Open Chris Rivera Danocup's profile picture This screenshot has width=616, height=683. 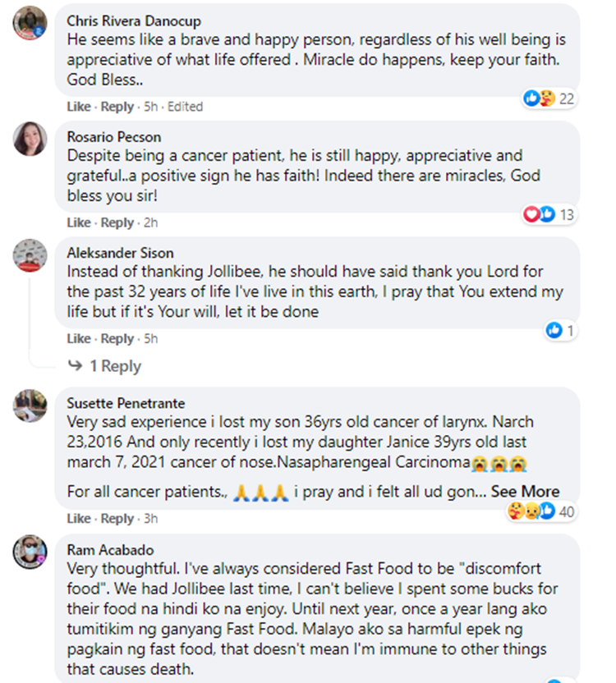tap(30, 22)
